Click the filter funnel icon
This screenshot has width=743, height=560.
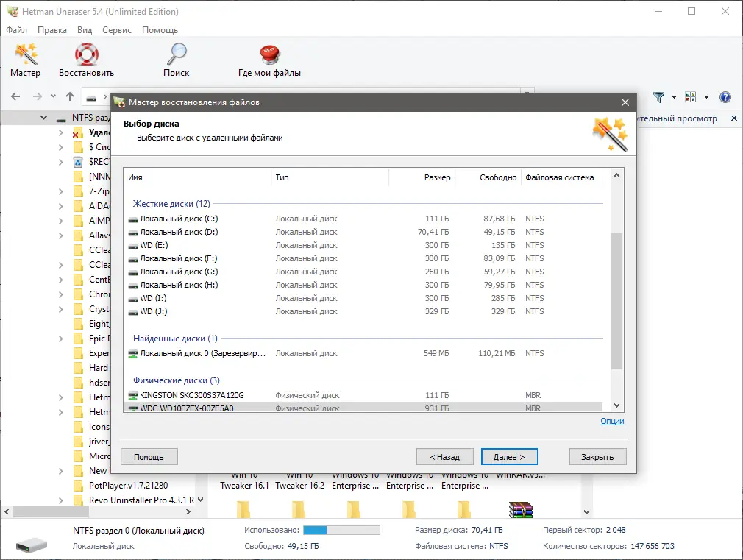658,97
